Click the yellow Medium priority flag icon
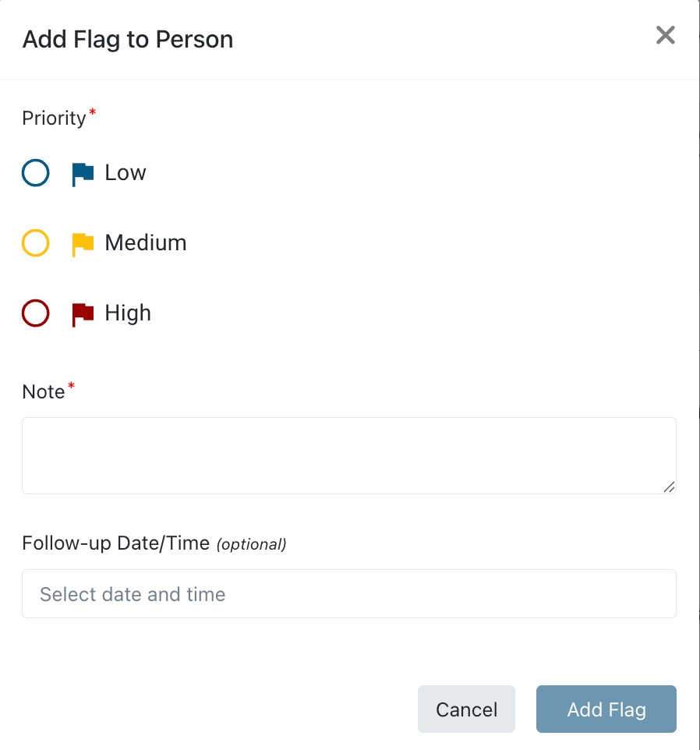The height and width of the screenshot is (750, 700). coord(83,244)
